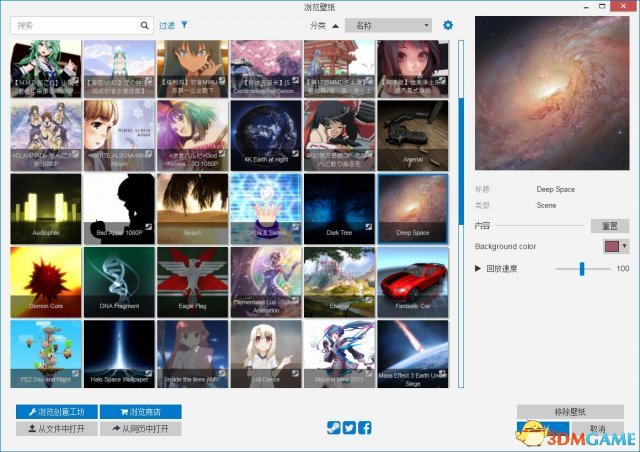Image resolution: width=640 pixels, height=452 pixels.
Task: Click the Background color swatch
Action: coord(612,246)
